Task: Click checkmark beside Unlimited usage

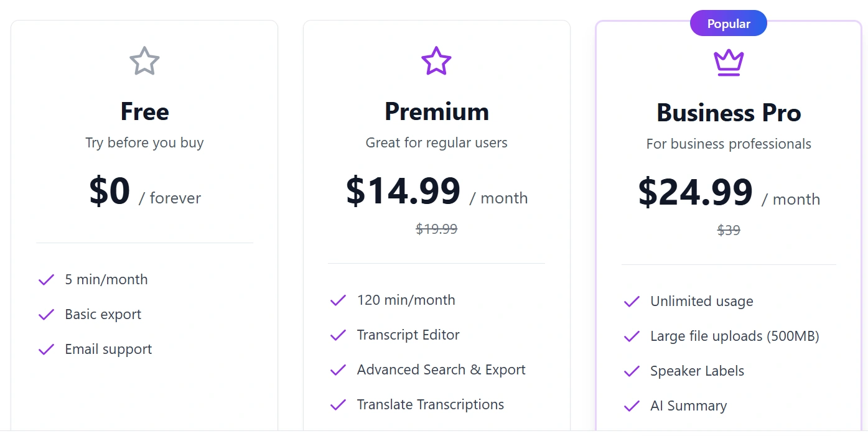Action: point(632,302)
